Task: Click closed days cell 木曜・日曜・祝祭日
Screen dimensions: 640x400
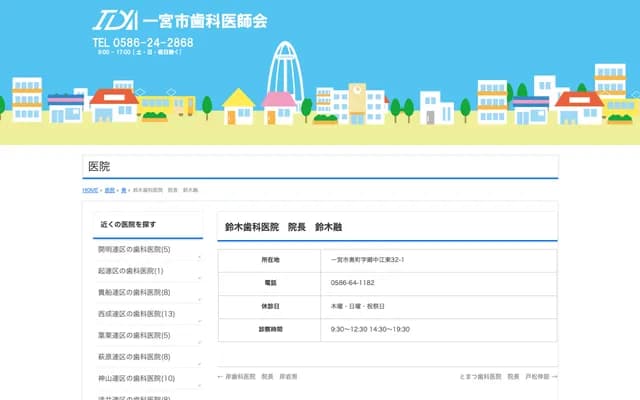Action: (439, 306)
